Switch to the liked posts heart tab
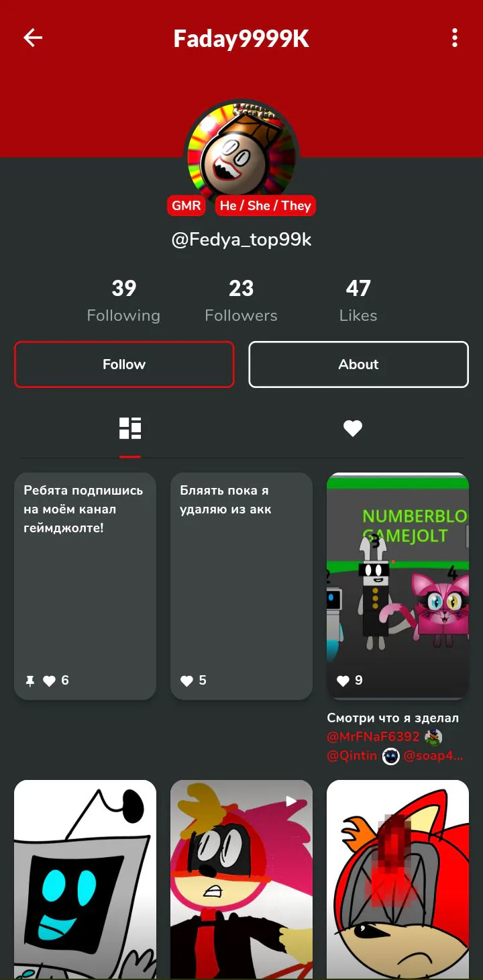 [353, 428]
